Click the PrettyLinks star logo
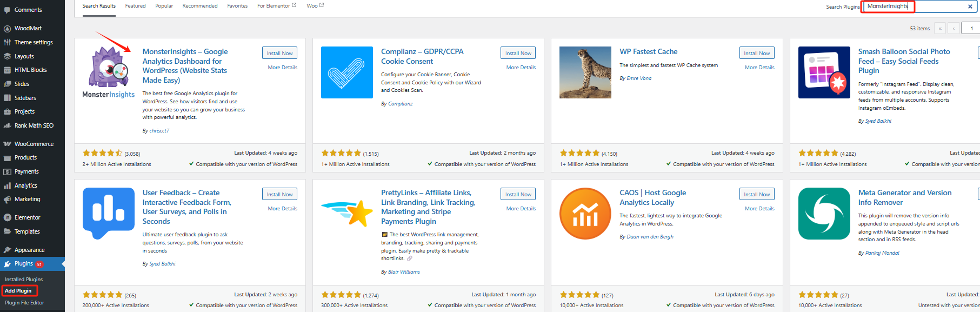Screen dimensions: 980x312 point(347,214)
